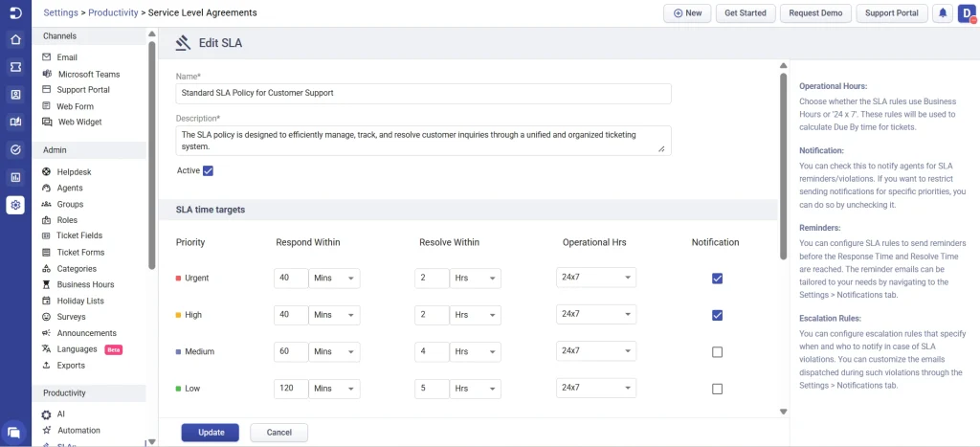Uncheck the Active checkbox
980x447 pixels.
[208, 170]
